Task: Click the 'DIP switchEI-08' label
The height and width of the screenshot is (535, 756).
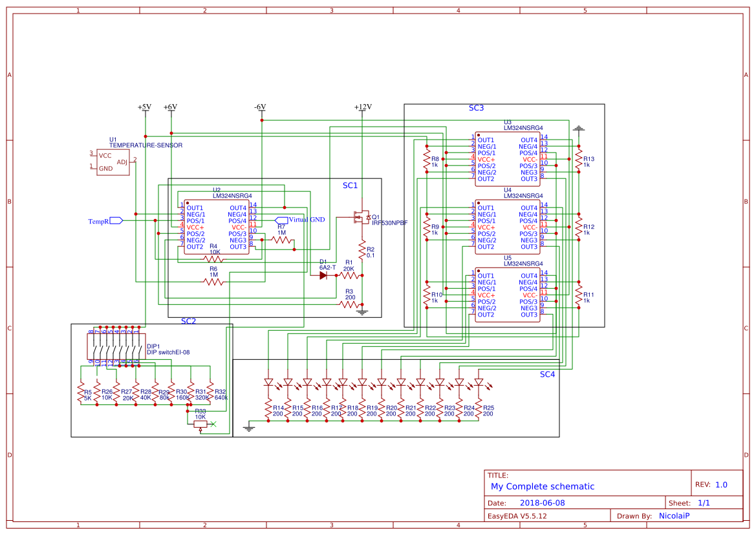Action: 168,353
